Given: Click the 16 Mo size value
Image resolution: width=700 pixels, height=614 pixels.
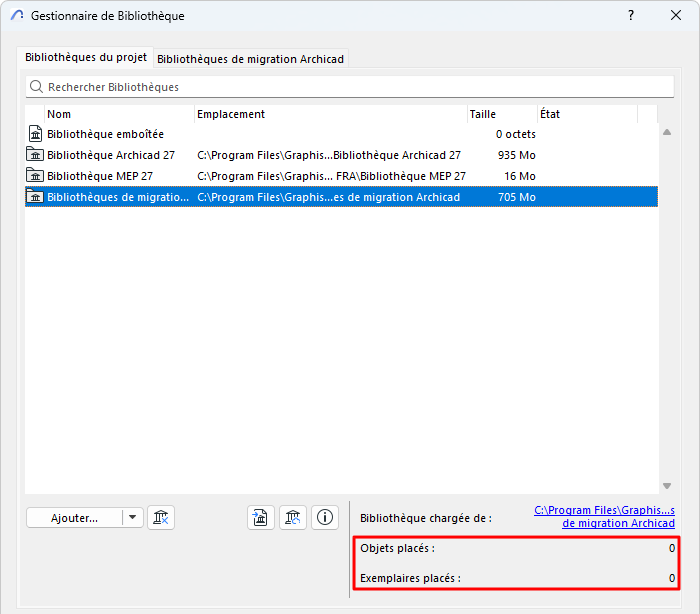Looking at the screenshot, I should click(x=520, y=176).
